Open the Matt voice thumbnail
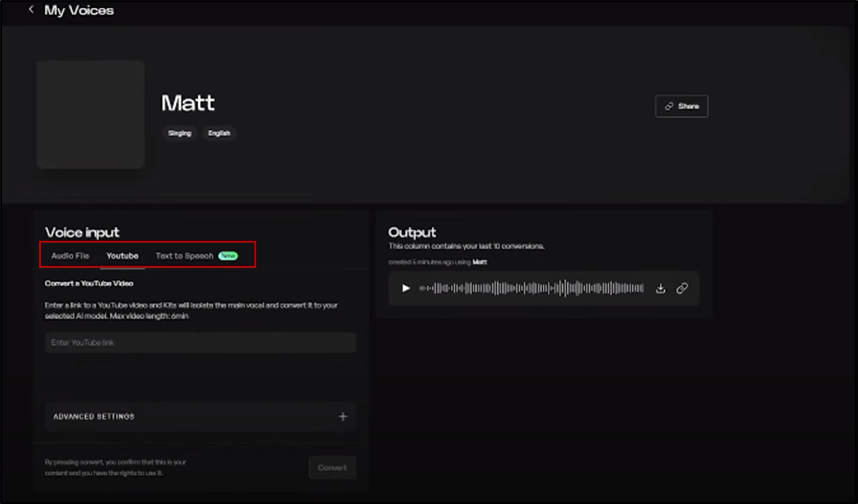The width and height of the screenshot is (858, 504). pyautogui.click(x=90, y=114)
